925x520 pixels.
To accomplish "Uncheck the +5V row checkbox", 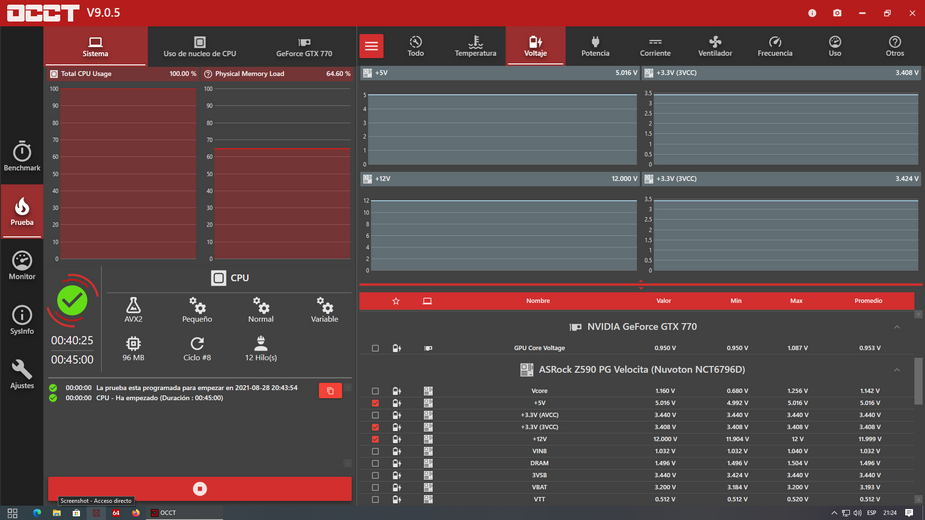I will (x=375, y=403).
